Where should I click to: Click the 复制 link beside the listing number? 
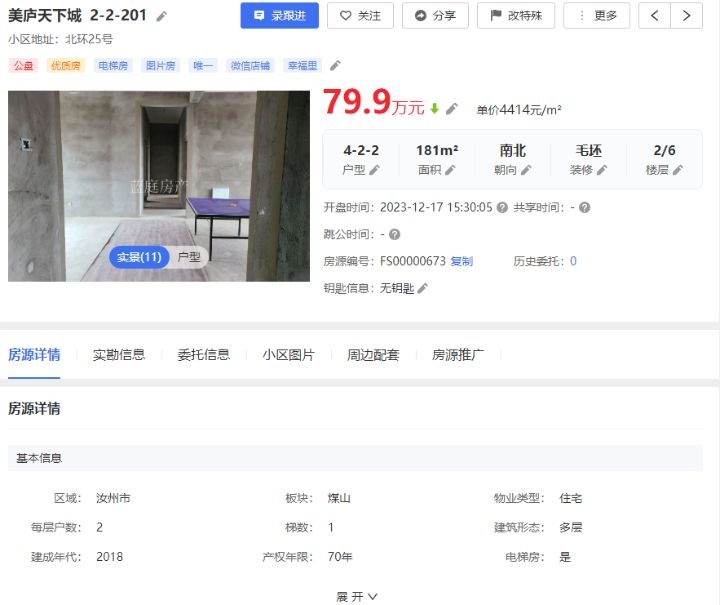pos(461,261)
